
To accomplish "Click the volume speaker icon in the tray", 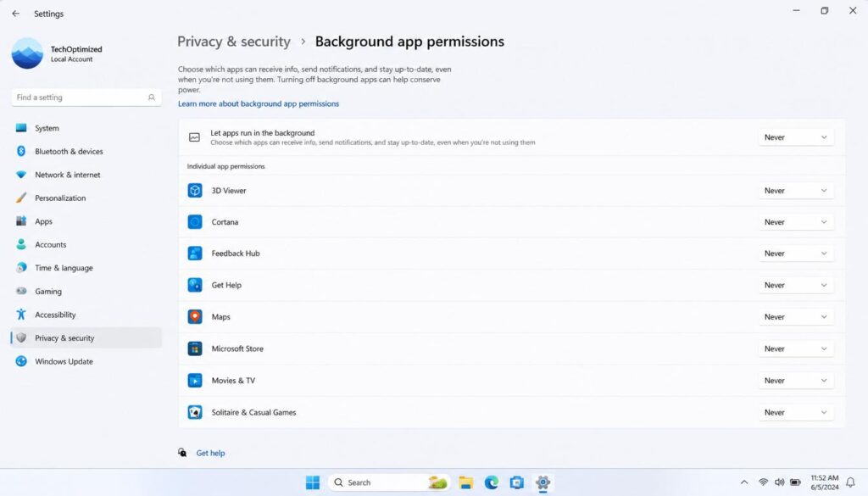I will (x=780, y=482).
